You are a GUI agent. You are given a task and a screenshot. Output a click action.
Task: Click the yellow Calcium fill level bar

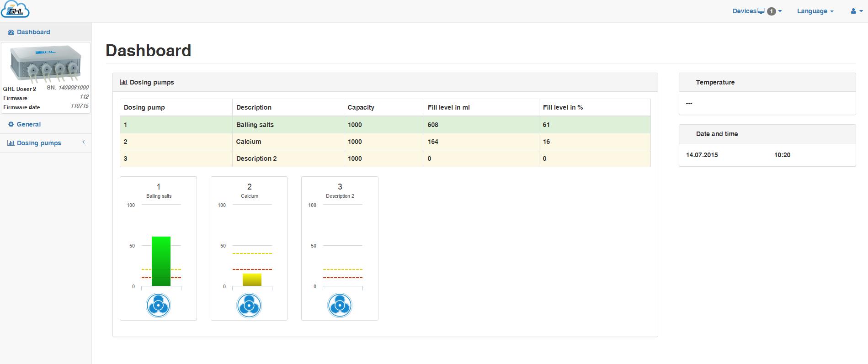coord(252,280)
